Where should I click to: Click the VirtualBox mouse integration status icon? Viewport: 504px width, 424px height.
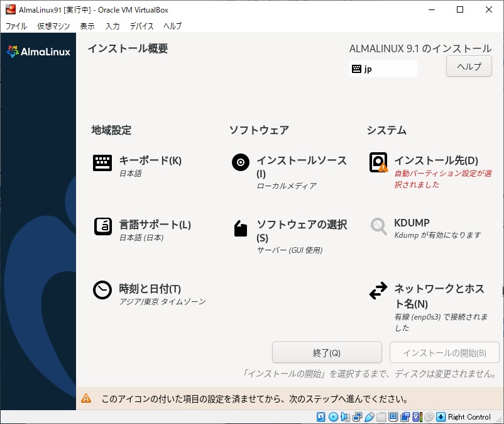429,417
